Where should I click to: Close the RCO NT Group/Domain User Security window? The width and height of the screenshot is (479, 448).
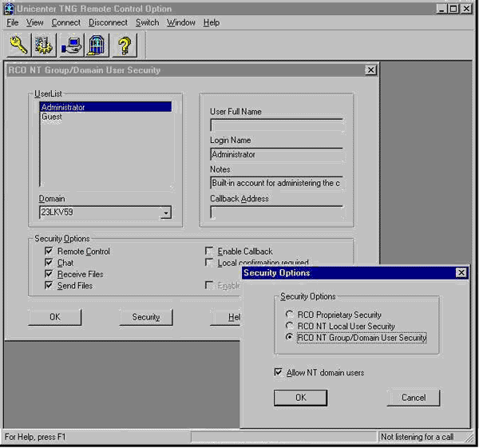370,70
